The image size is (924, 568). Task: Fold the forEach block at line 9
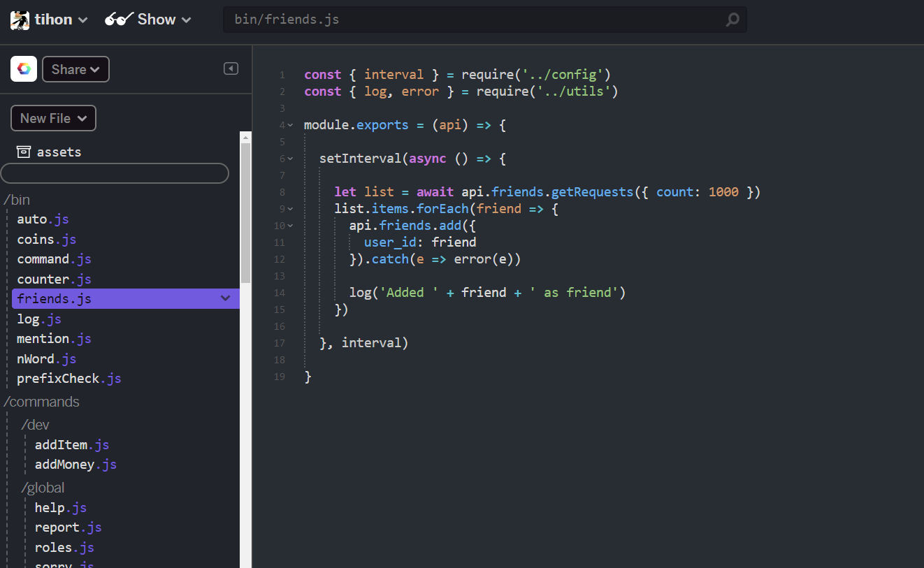(290, 209)
